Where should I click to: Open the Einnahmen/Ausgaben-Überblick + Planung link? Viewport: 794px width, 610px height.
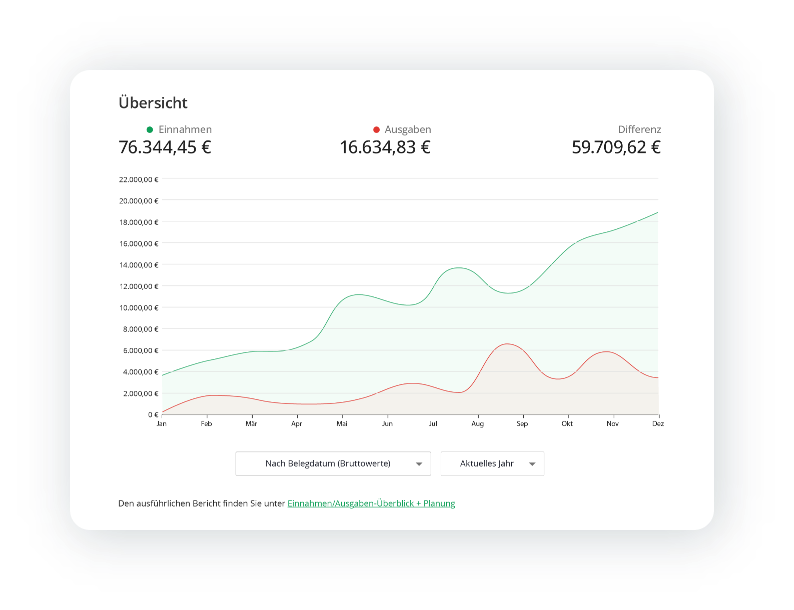tap(371, 503)
